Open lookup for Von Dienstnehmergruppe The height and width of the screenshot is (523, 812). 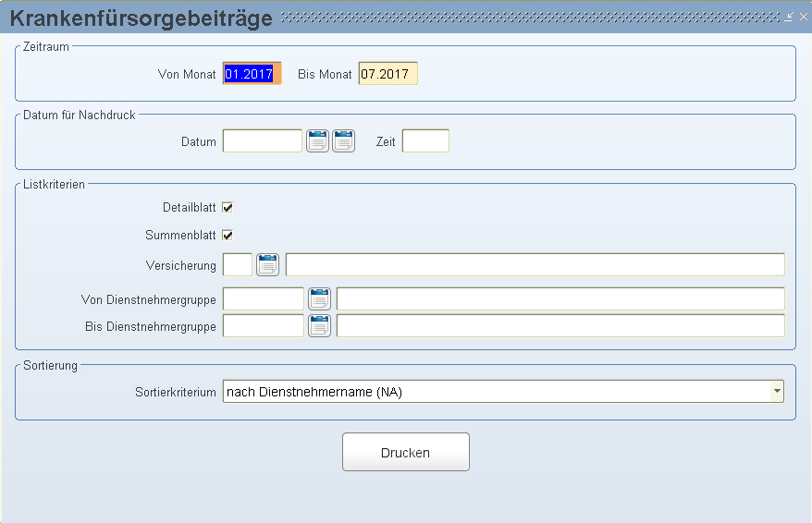click(x=319, y=299)
